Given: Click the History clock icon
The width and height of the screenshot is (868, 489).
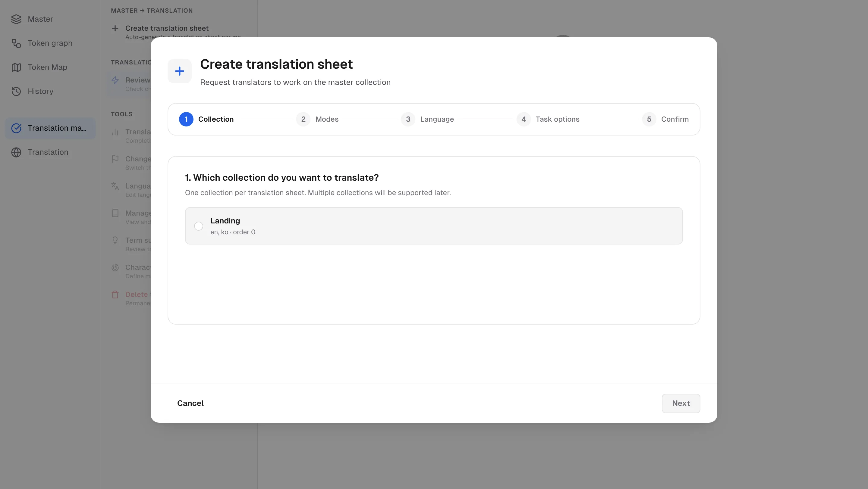Looking at the screenshot, I should pos(16,92).
